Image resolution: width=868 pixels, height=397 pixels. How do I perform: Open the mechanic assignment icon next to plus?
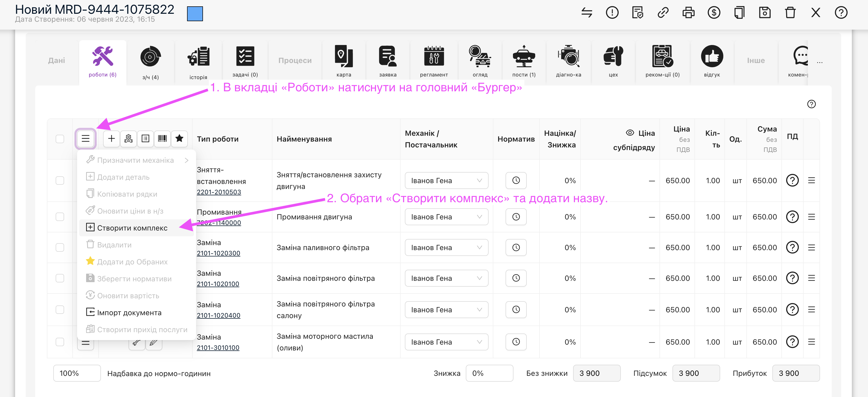coord(129,138)
